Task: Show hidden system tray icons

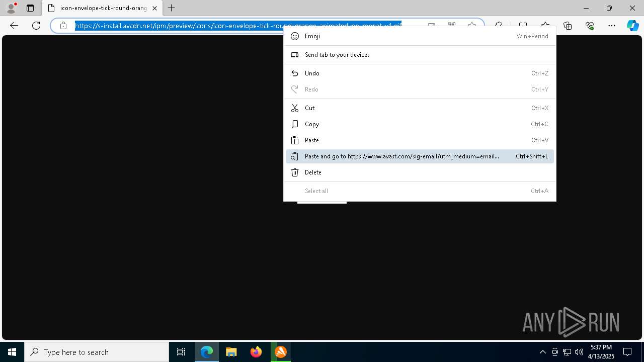Action: 542,352
